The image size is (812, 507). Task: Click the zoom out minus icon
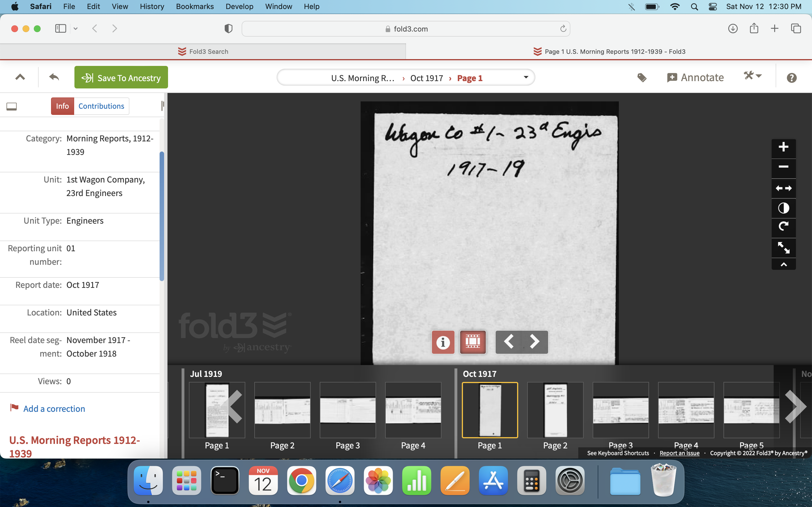pyautogui.click(x=784, y=167)
